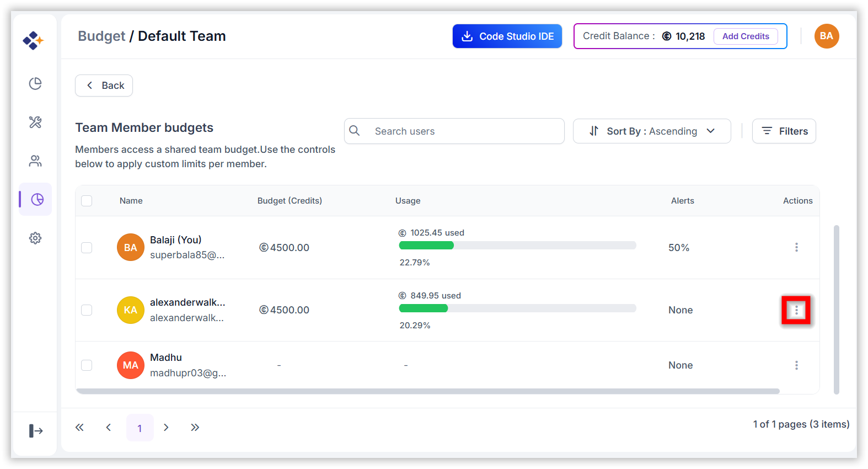Click the madhupr03@g... email text

[x=188, y=373]
